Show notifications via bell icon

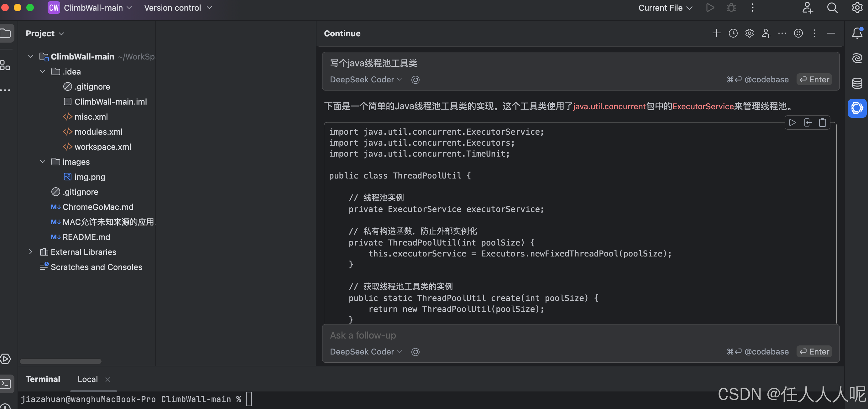857,33
